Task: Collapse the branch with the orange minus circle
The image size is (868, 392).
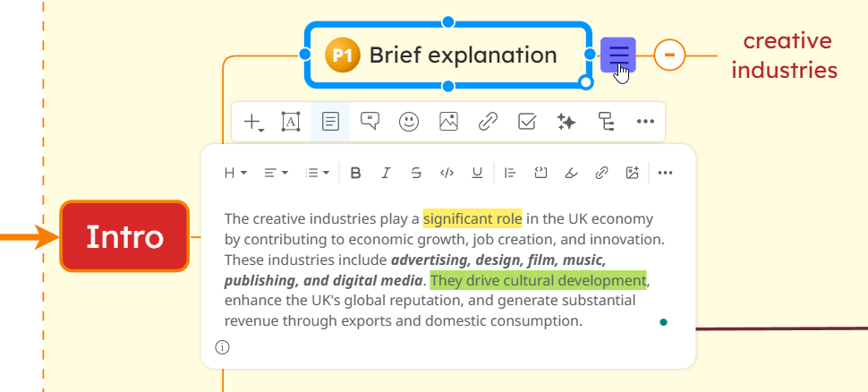Action: pos(669,55)
